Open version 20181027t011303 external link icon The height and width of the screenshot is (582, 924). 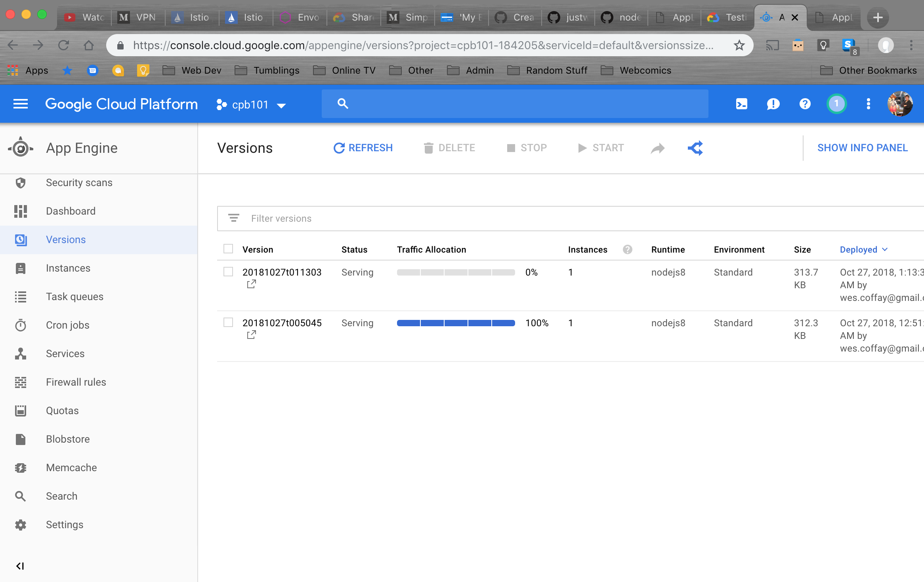(x=251, y=284)
